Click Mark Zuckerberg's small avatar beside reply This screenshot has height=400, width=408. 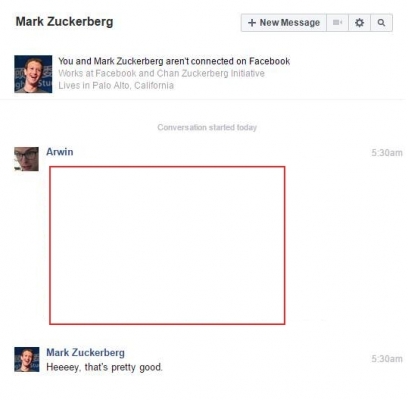tap(27, 359)
